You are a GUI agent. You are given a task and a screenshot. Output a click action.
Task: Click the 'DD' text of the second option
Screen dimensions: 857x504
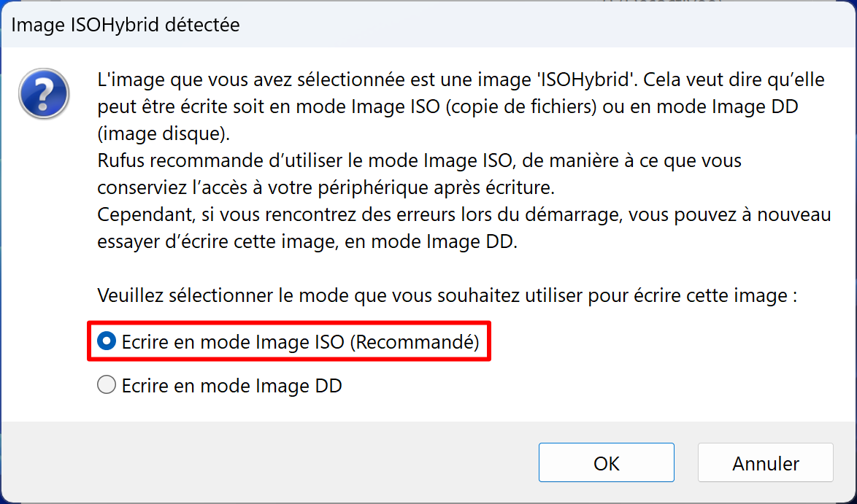tap(328, 386)
